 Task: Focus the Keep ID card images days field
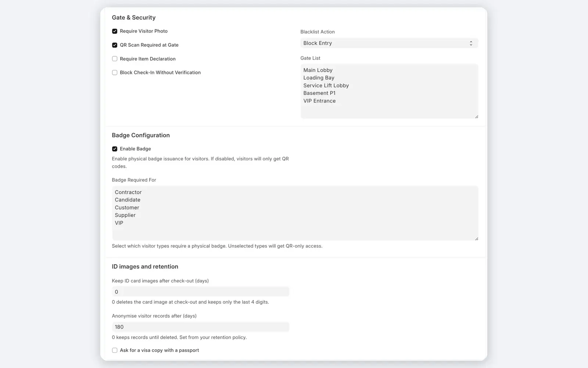(201, 292)
